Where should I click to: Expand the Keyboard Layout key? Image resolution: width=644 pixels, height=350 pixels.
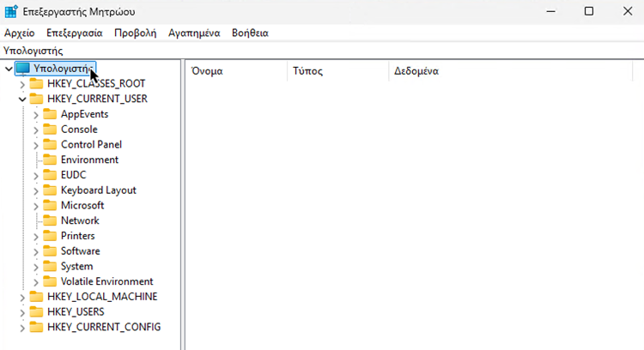[x=36, y=190]
